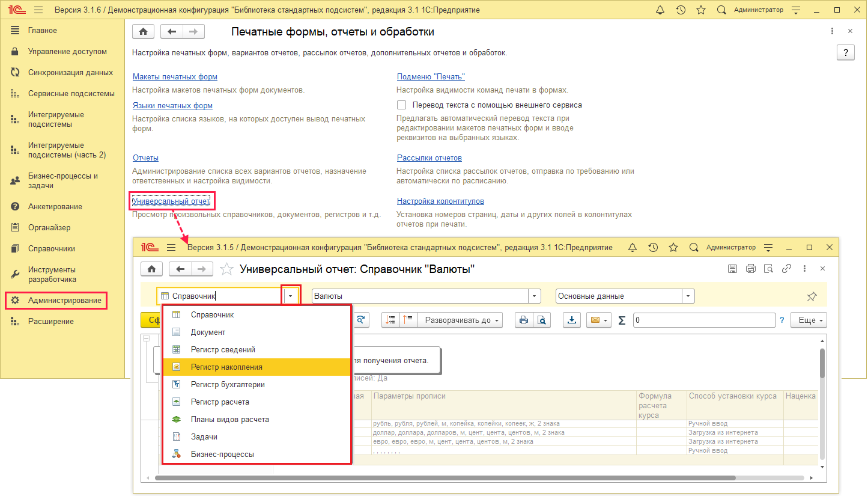
Task: Open search icon in Версия 3.1.5 window
Action: pyautogui.click(x=694, y=248)
